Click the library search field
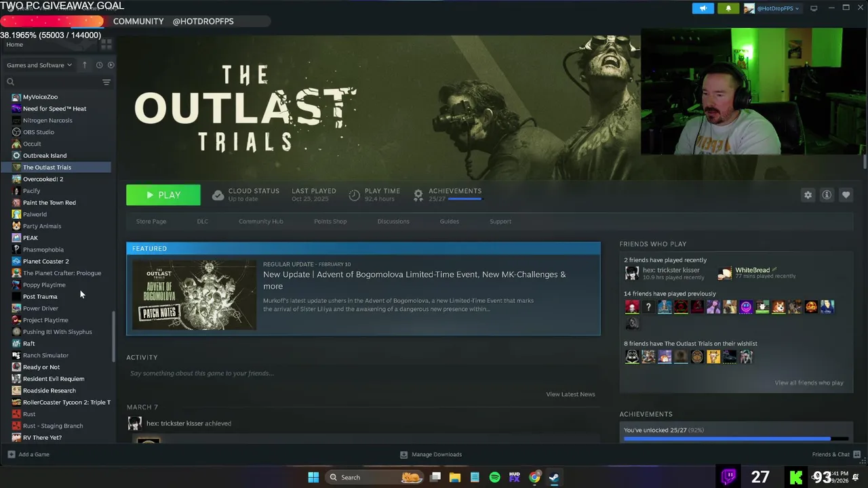The height and width of the screenshot is (488, 868). click(x=54, y=82)
